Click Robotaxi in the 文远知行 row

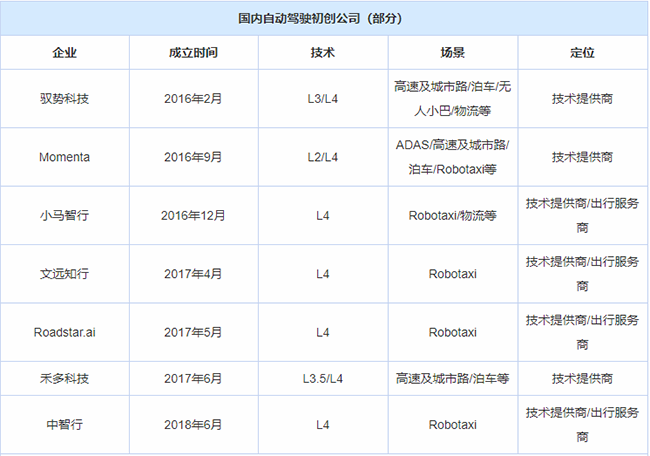point(453,274)
